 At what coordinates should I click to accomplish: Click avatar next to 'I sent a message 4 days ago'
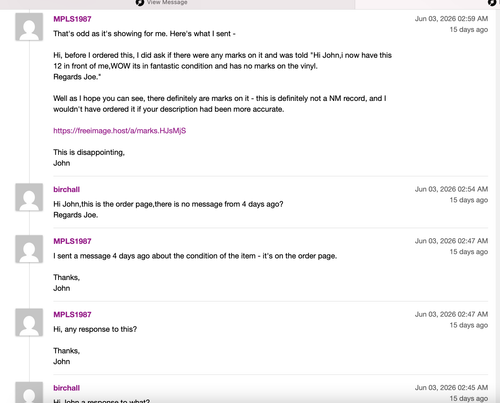coord(29,249)
